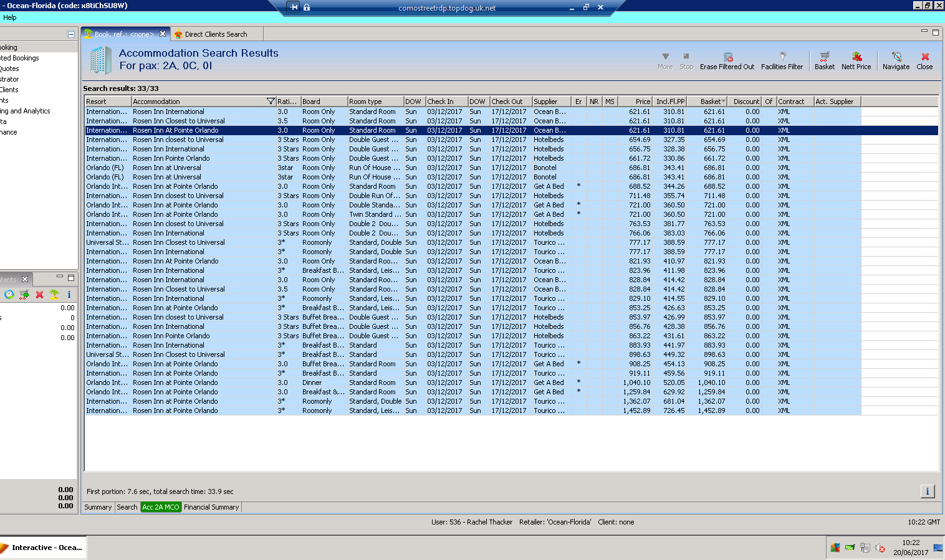Viewport: 945px width, 560px height.
Task: Sort by the Supplier column header
Action: (x=552, y=102)
